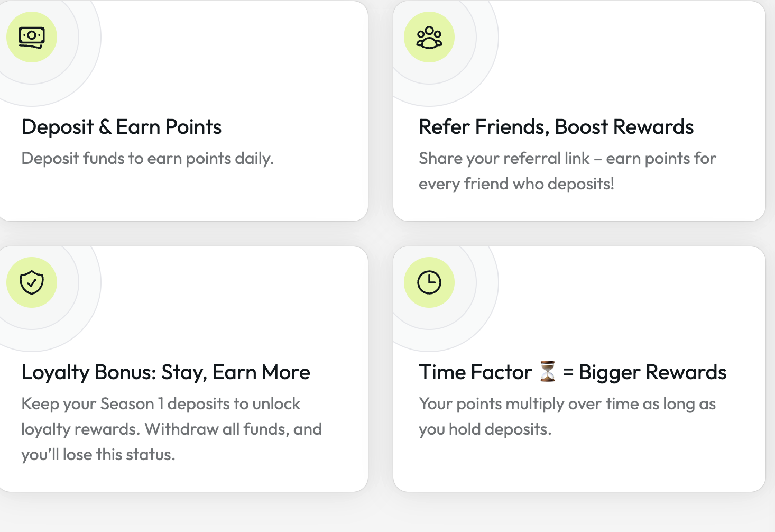Click the "you hold deposits." line

(485, 429)
